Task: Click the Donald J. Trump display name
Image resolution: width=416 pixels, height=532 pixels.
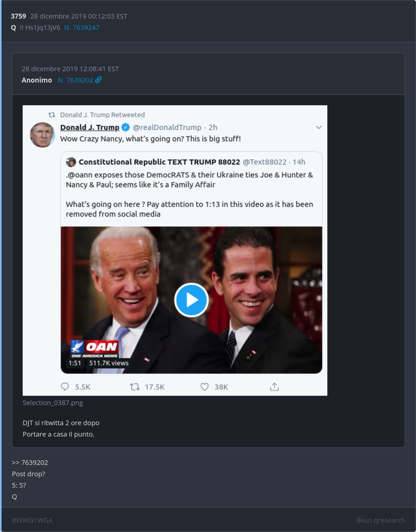Action: (x=90, y=127)
